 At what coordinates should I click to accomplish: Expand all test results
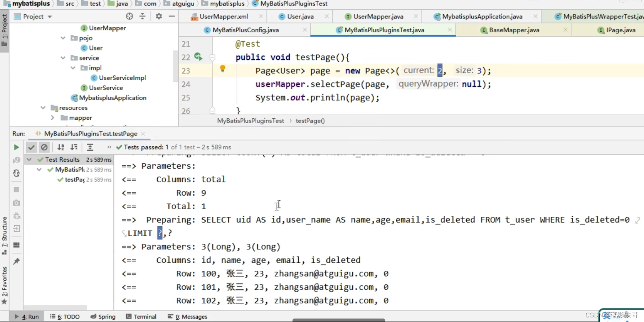tap(90, 147)
